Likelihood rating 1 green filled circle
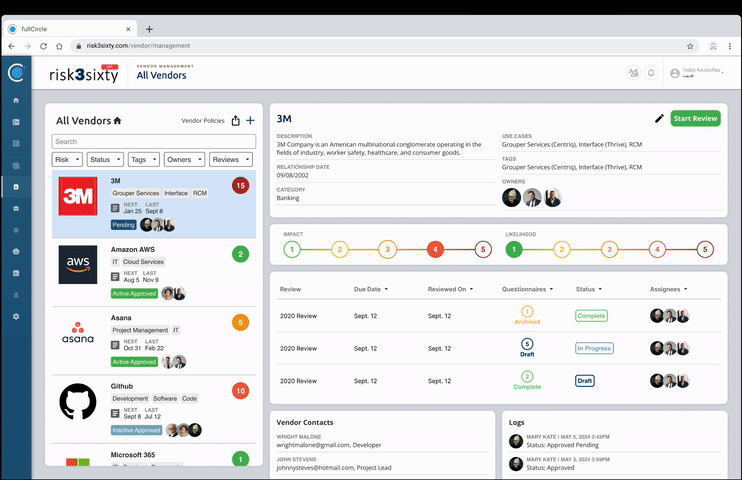The image size is (742, 480). tap(514, 249)
